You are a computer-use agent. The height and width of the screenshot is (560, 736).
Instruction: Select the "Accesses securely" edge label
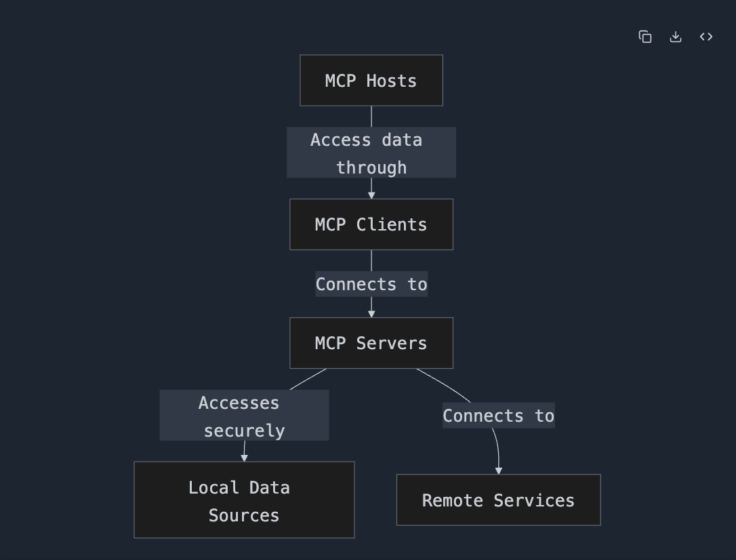[244, 416]
